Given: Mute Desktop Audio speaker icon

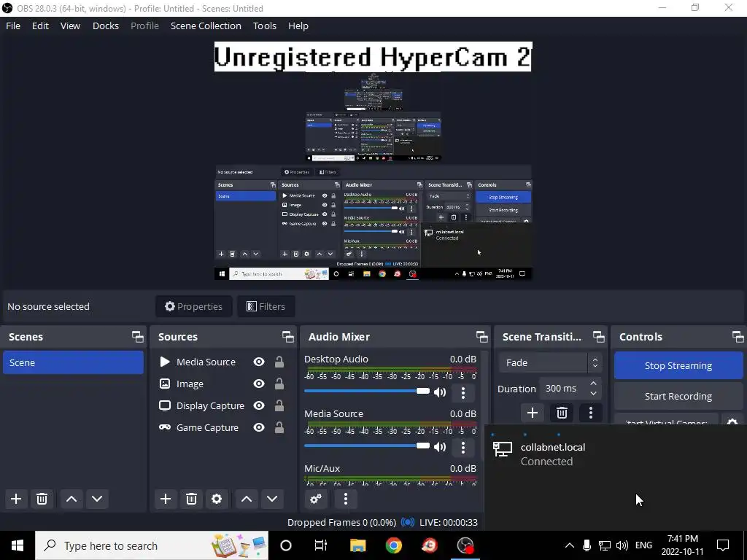Looking at the screenshot, I should (x=440, y=392).
